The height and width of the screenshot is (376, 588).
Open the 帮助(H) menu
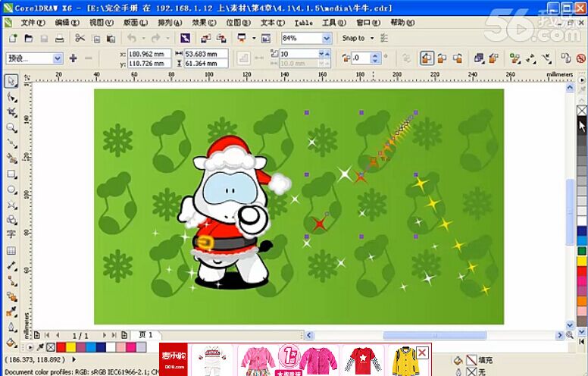(402, 23)
